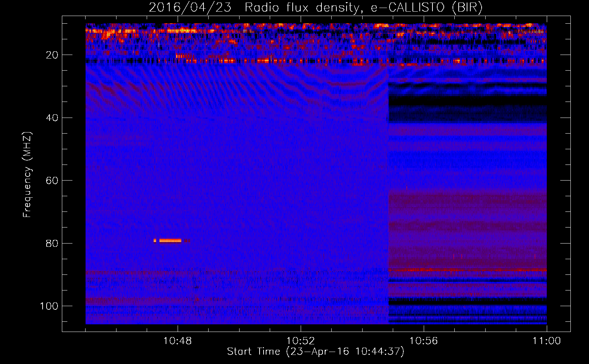
Task: Click the bright orange burst near 80 MHz
Action: [x=170, y=241]
